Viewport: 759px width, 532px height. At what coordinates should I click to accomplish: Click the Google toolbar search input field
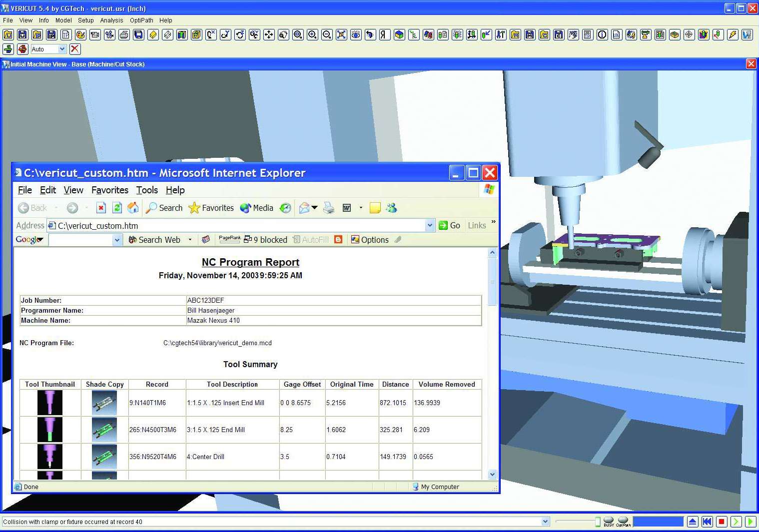[80, 240]
